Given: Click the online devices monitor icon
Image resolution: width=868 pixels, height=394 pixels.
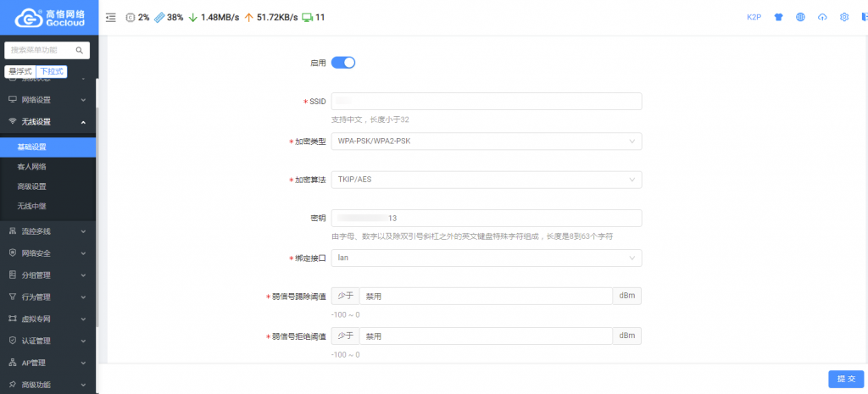Looking at the screenshot, I should coord(307,18).
